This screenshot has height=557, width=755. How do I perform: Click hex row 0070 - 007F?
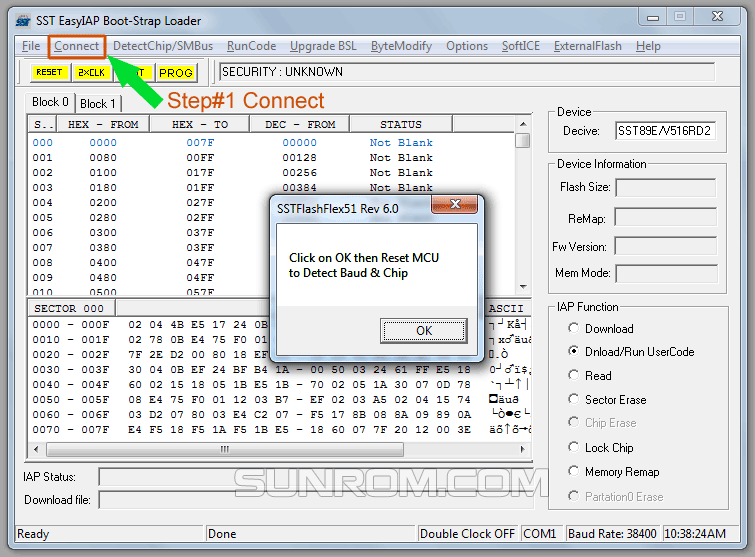pos(279,429)
